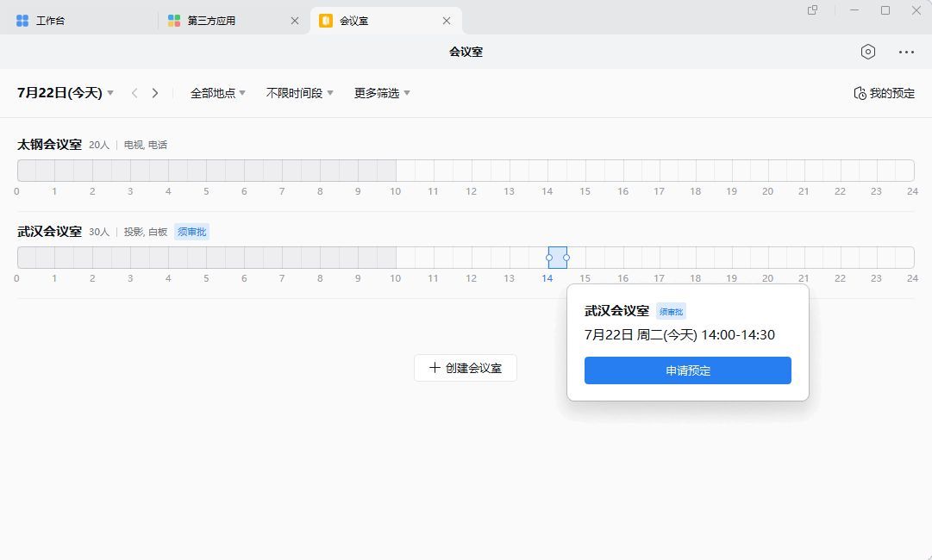Screen dimensions: 932x560
Task: Go to next day with right arrow
Action: (155, 93)
